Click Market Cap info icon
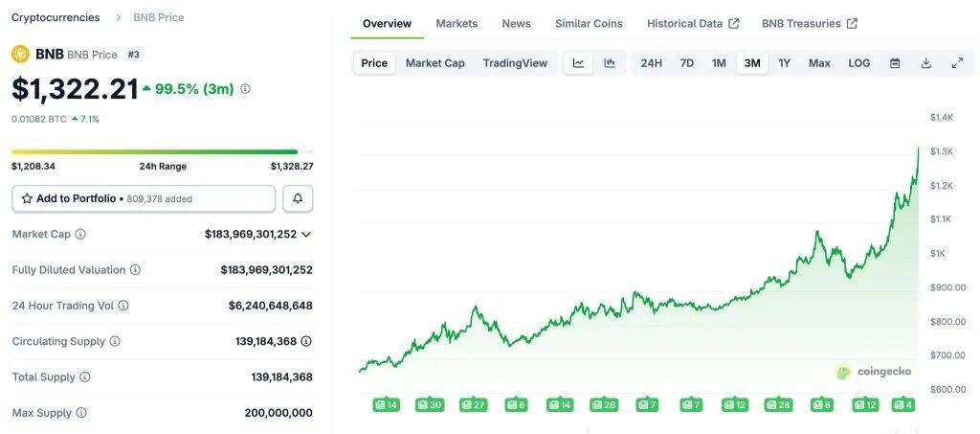The height and width of the screenshot is (434, 980). point(80,234)
